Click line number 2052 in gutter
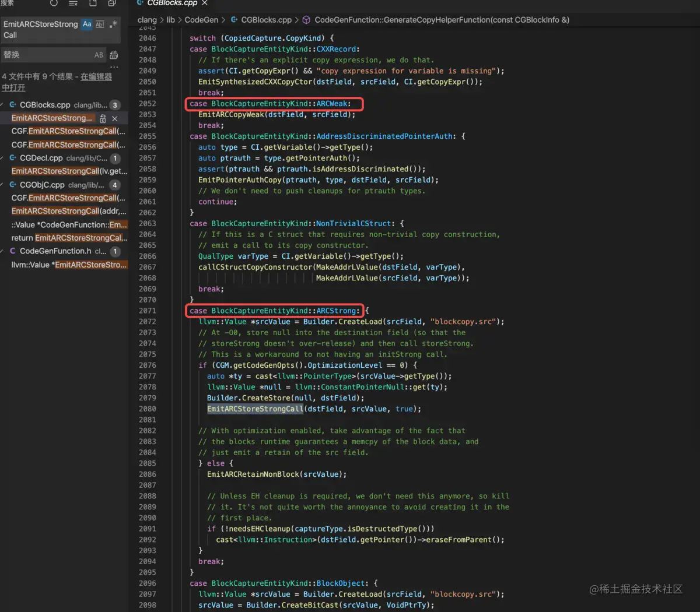This screenshot has width=700, height=612. (x=147, y=104)
